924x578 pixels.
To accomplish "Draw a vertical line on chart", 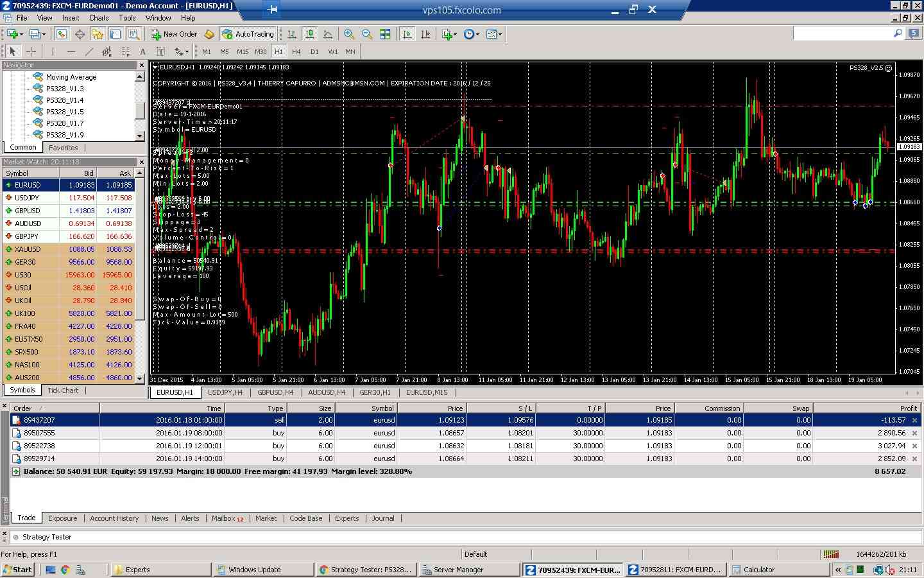I will click(53, 51).
